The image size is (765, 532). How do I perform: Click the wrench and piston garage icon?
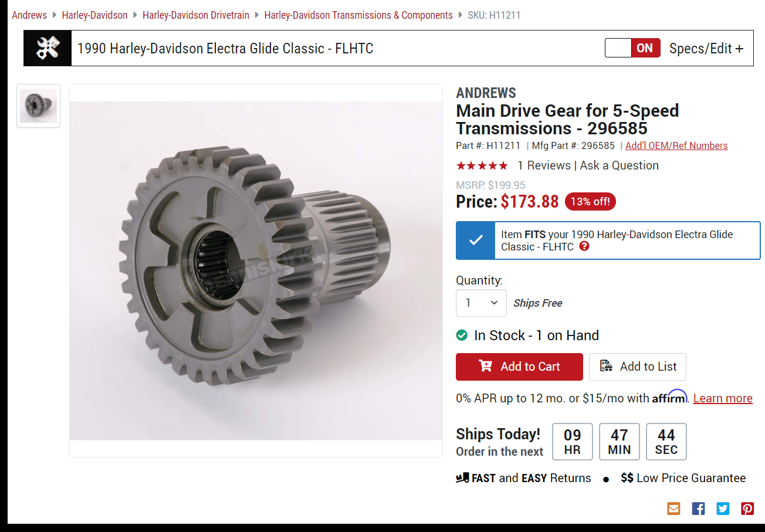pos(48,48)
